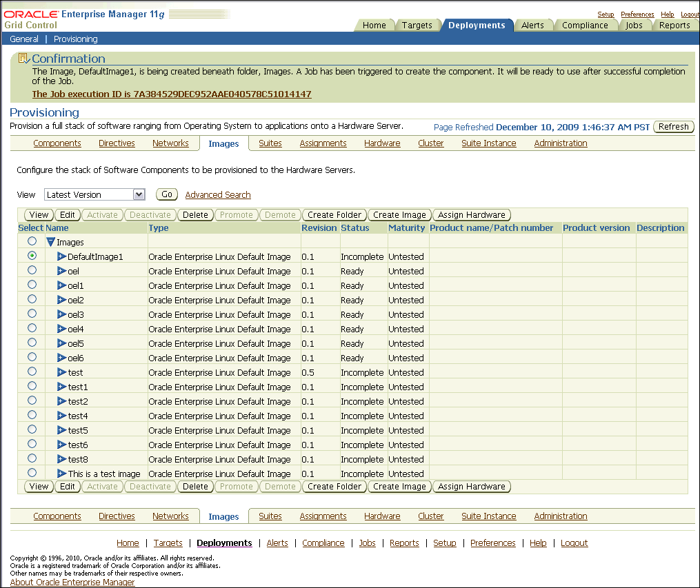Select the radio button for oel6
The height and width of the screenshot is (588, 700).
32,357
